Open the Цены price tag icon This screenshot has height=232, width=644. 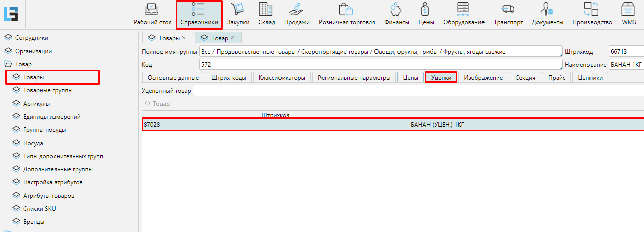pyautogui.click(x=426, y=9)
